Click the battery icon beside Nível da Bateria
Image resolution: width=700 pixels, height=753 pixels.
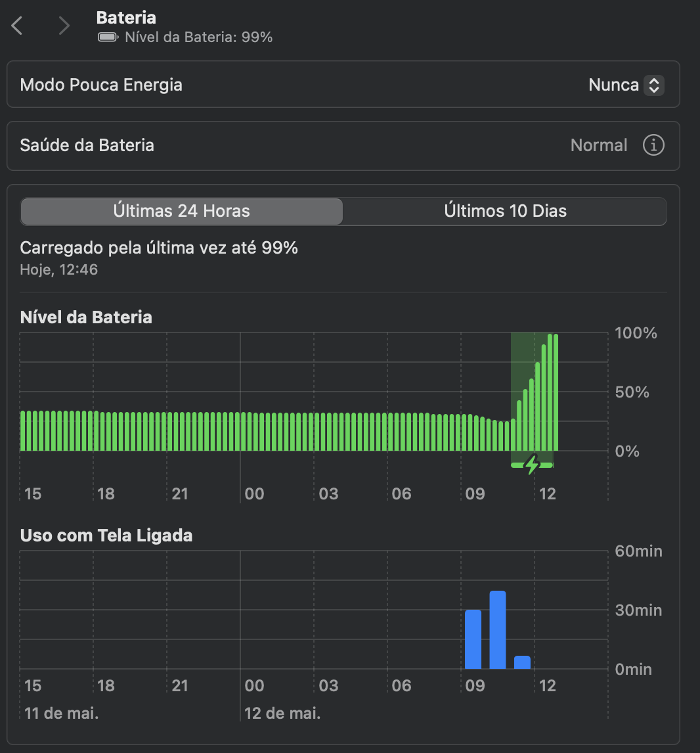pos(107,37)
